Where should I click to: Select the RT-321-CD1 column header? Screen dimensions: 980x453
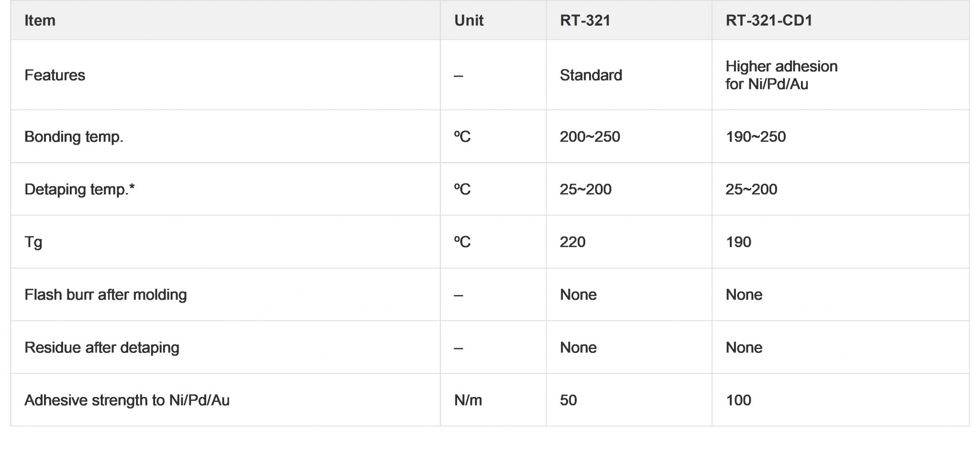click(x=768, y=21)
